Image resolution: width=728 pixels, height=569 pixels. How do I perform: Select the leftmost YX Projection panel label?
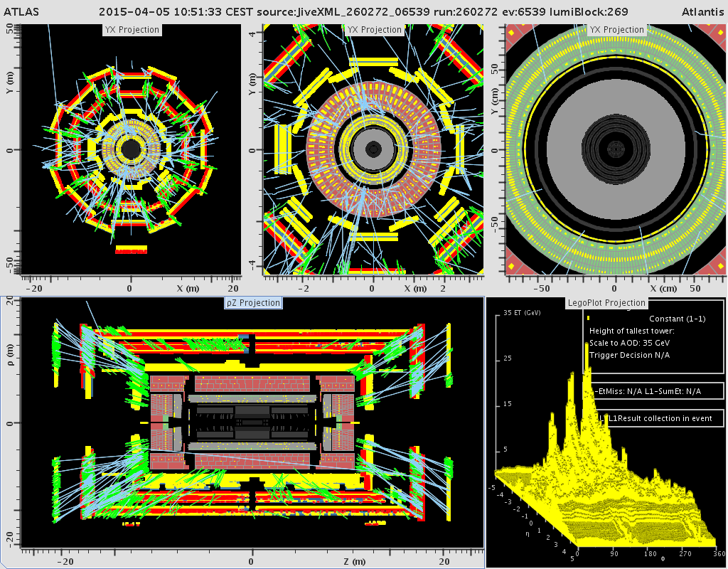[x=132, y=30]
